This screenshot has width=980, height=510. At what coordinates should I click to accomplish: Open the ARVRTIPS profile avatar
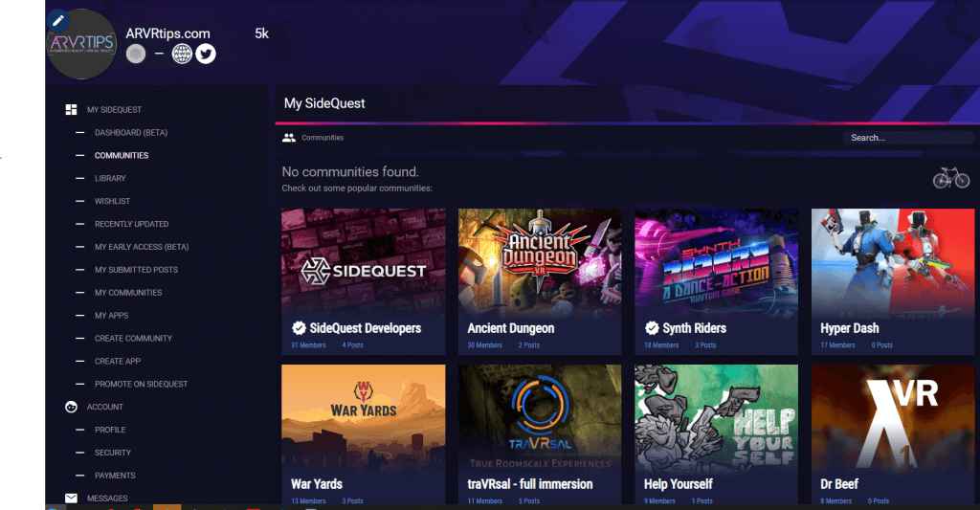pos(82,44)
